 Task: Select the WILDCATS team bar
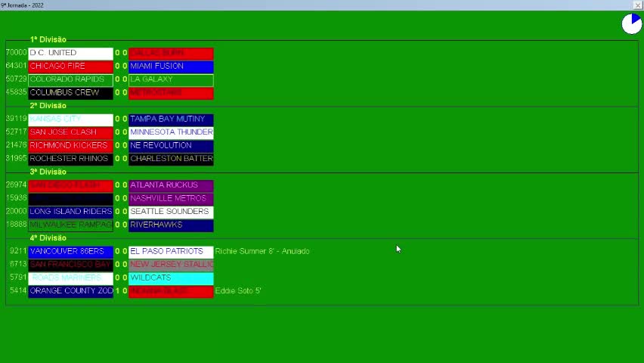pos(171,278)
